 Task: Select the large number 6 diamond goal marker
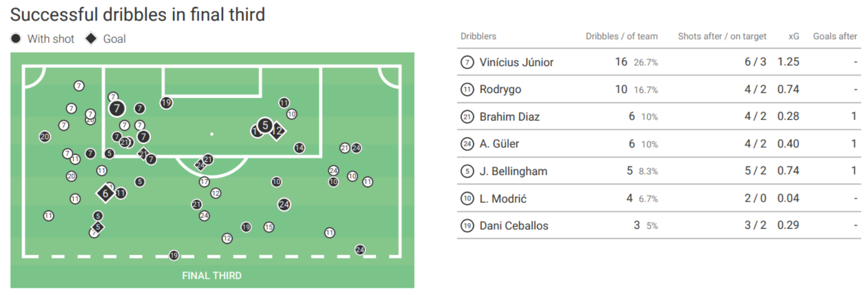pos(105,193)
